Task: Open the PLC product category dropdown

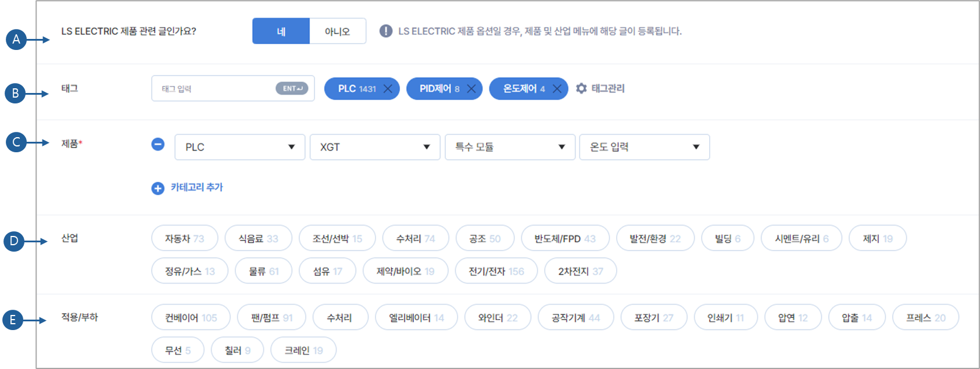Action: pyautogui.click(x=239, y=147)
